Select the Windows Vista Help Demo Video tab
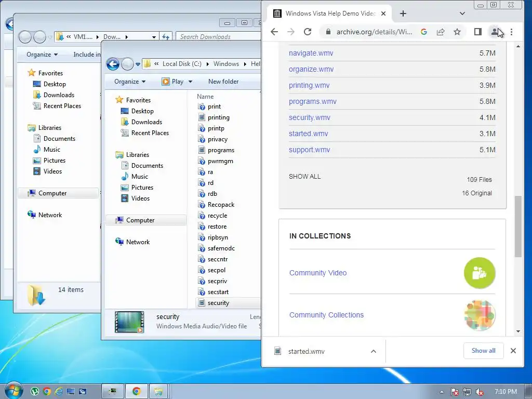The height and width of the screenshot is (399, 532). [328, 14]
